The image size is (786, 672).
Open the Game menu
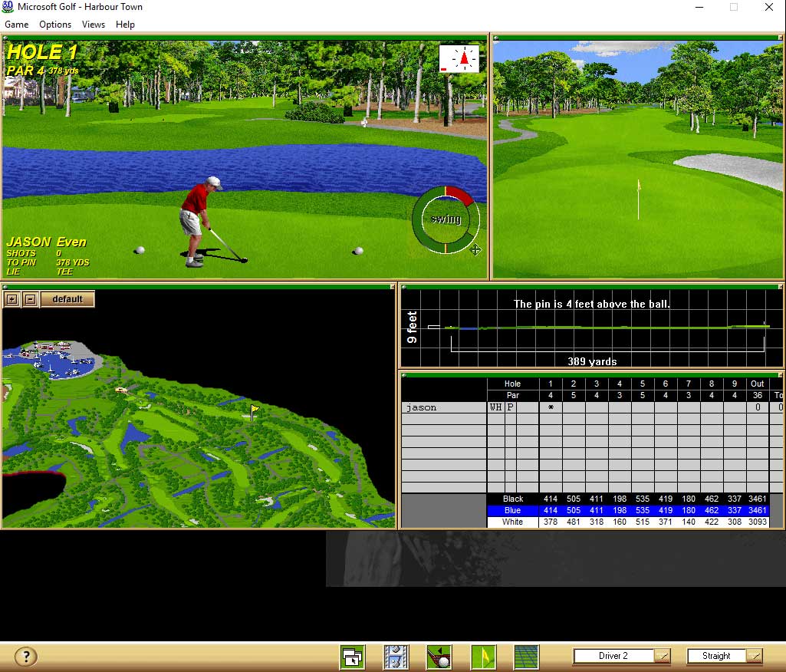(x=17, y=24)
